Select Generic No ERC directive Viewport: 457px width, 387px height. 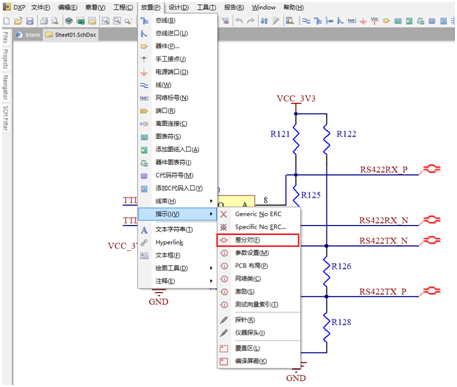259,214
